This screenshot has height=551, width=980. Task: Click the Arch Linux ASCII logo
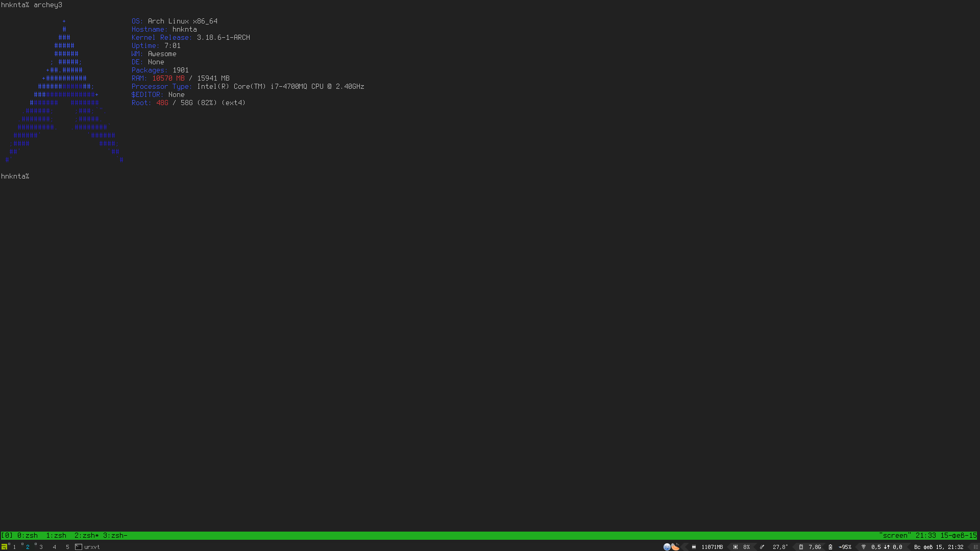tap(64, 91)
